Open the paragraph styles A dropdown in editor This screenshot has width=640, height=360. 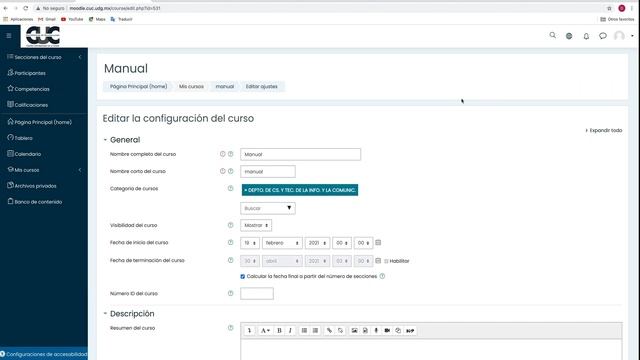click(265, 331)
